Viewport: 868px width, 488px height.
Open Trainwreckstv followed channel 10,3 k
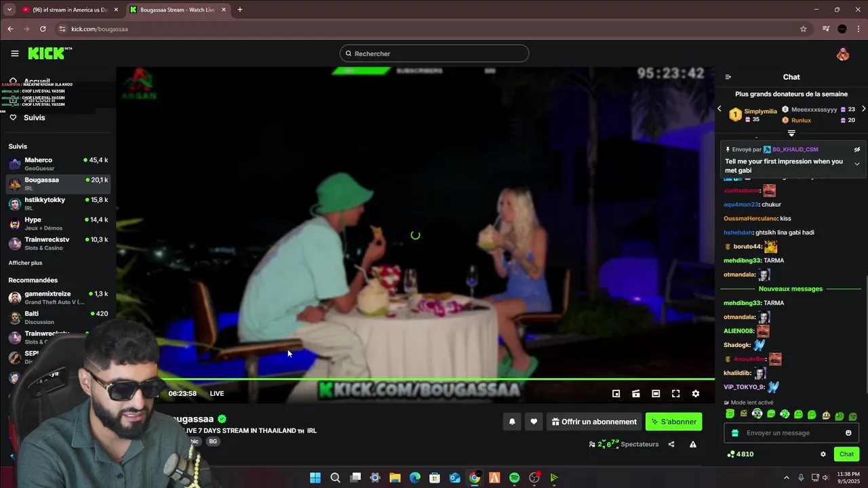coord(58,243)
